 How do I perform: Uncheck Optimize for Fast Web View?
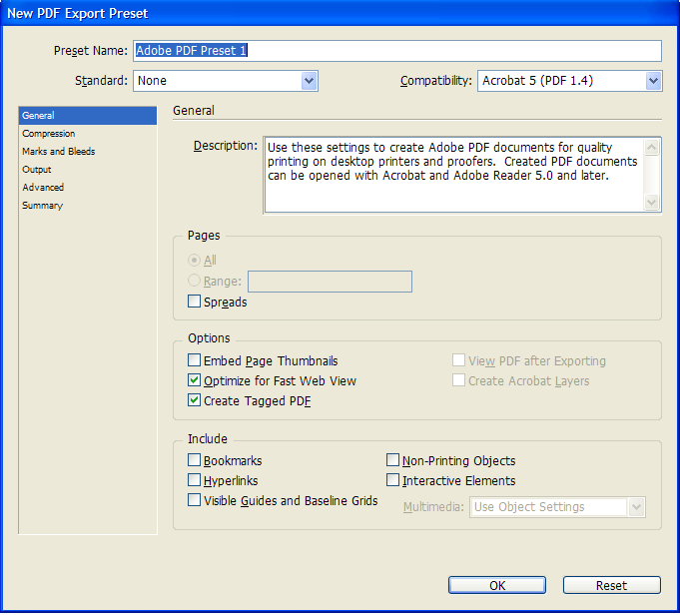(195, 380)
